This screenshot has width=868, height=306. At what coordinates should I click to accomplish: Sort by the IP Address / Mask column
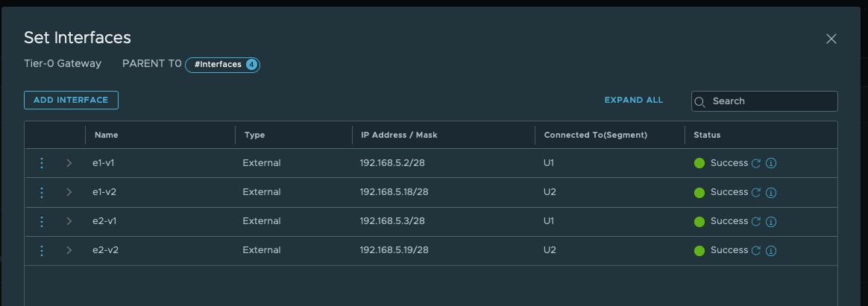pos(399,135)
